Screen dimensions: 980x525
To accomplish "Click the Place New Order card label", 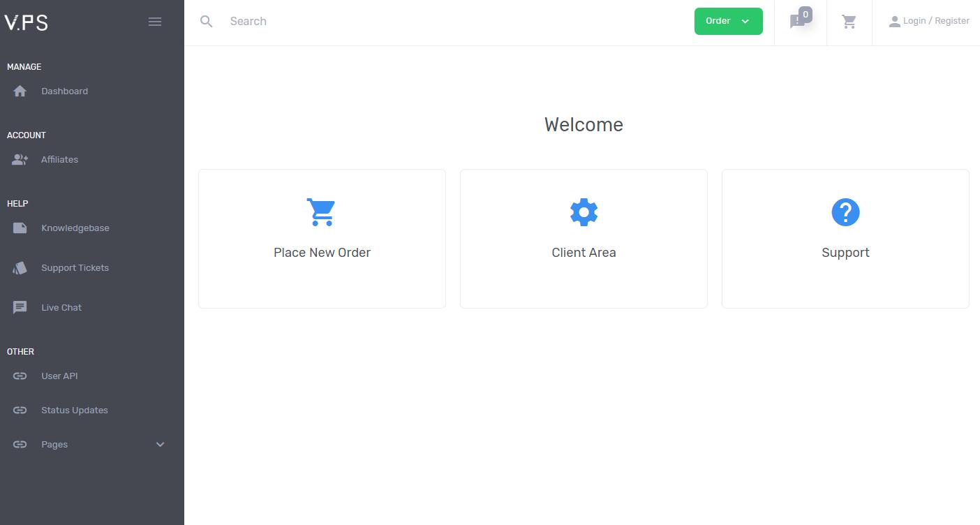I will click(322, 253).
